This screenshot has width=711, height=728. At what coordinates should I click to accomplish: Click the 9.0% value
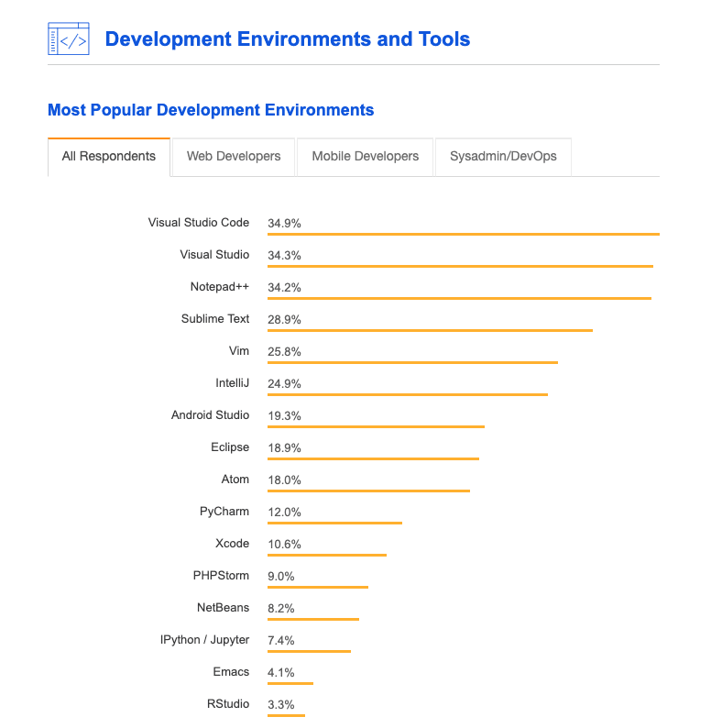click(x=280, y=576)
